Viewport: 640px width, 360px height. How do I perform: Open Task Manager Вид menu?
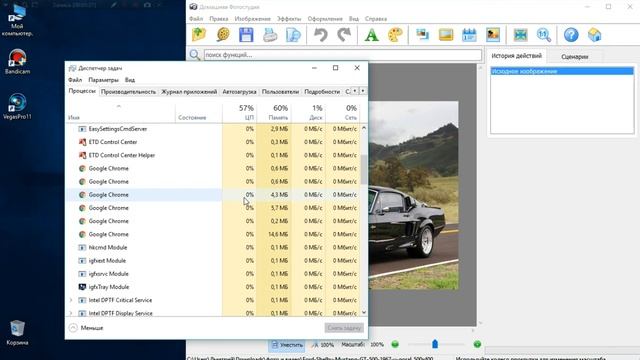pos(130,80)
